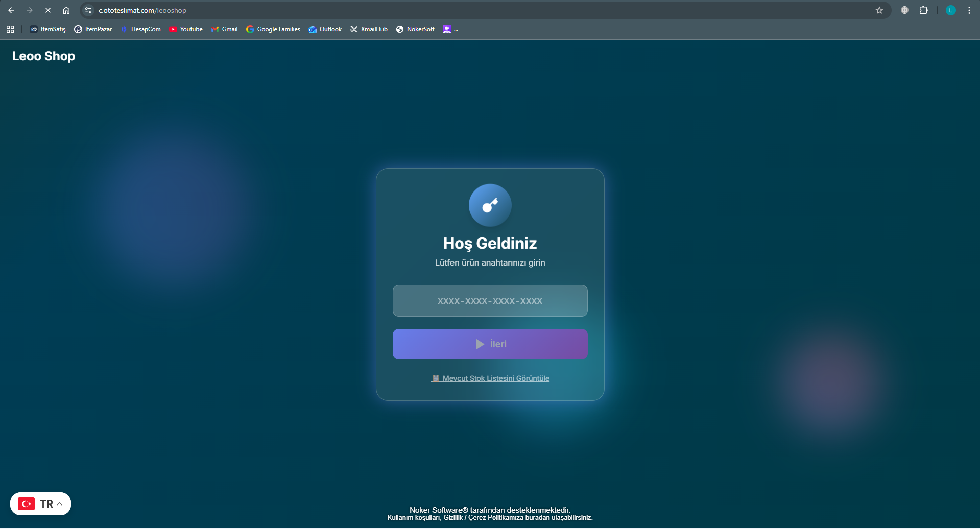Click the 'Lütfen ürün anahtarınızı girin' text
The image size is (980, 529).
(490, 262)
